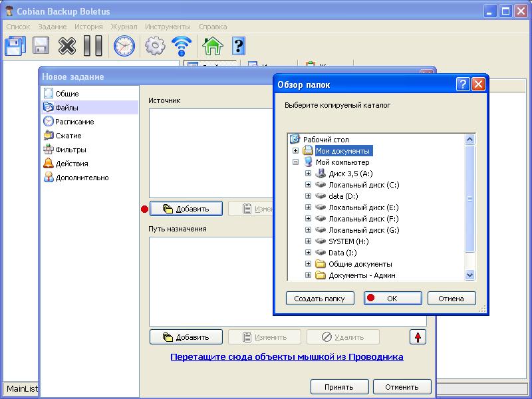Select Файлы section in sidebar
This screenshot has width=532, height=399.
[x=90, y=108]
